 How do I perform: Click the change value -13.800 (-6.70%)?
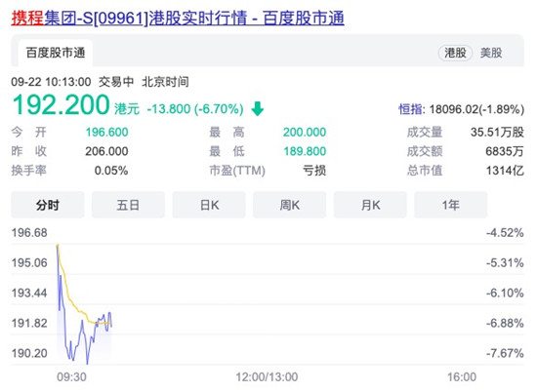[195, 109]
